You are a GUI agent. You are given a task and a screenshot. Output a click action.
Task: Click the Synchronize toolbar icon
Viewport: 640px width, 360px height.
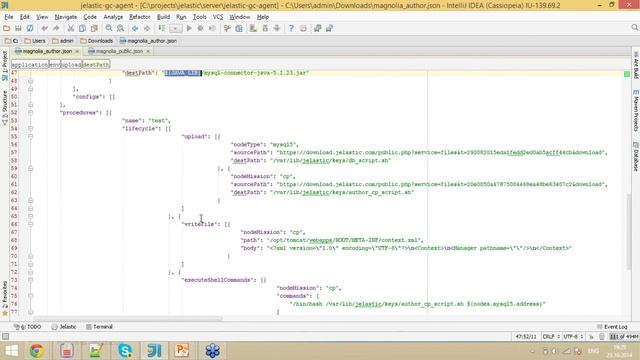tap(30, 28)
